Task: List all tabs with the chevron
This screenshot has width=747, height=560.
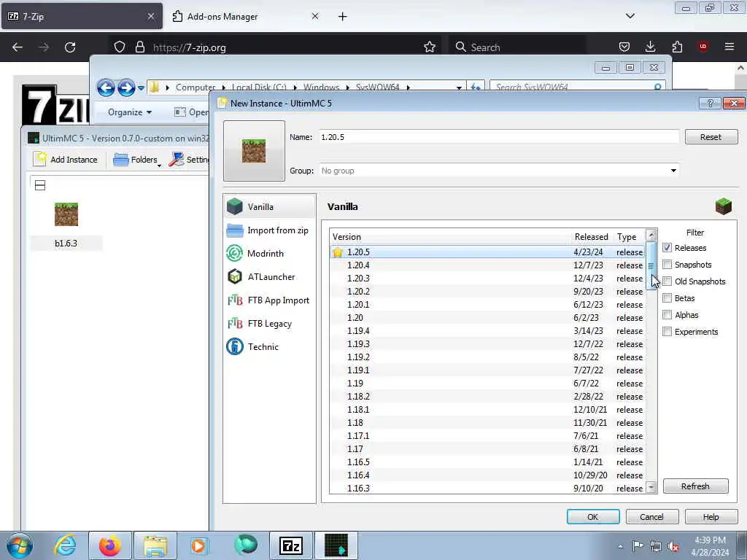Action: pyautogui.click(x=630, y=16)
